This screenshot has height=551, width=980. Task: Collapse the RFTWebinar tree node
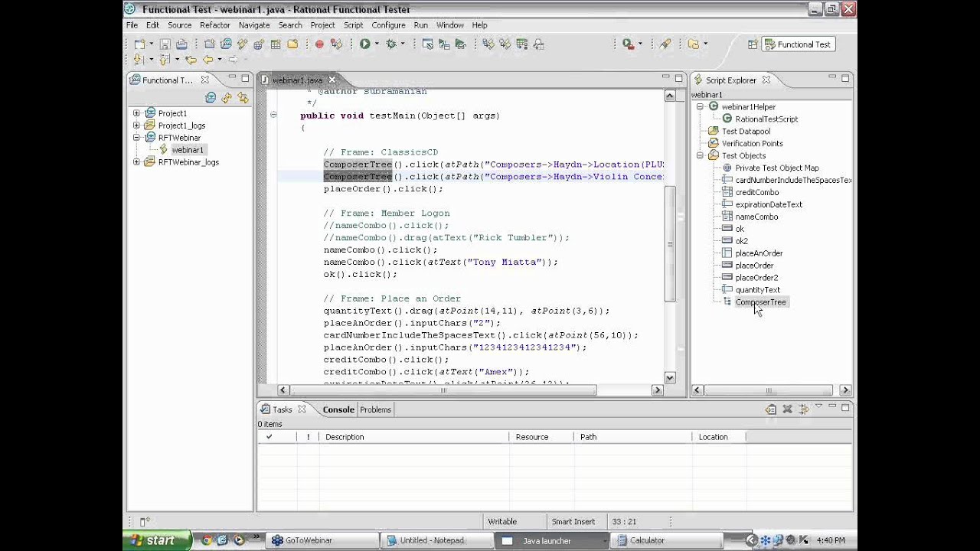coord(136,138)
